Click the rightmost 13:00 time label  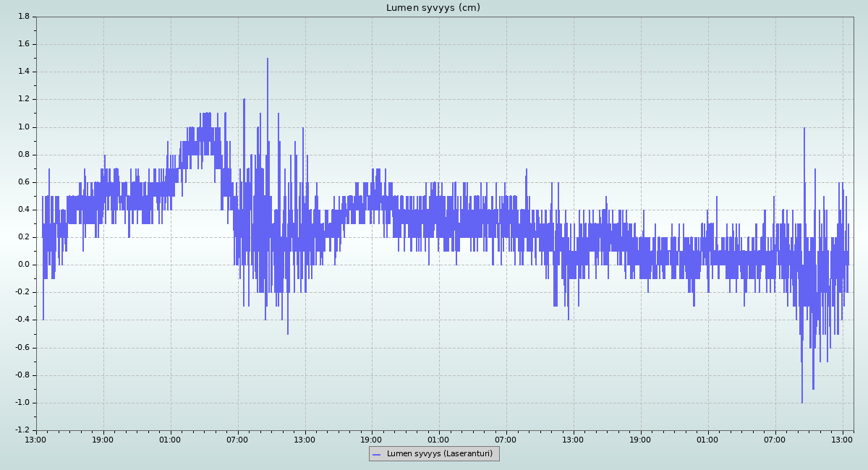click(x=843, y=440)
